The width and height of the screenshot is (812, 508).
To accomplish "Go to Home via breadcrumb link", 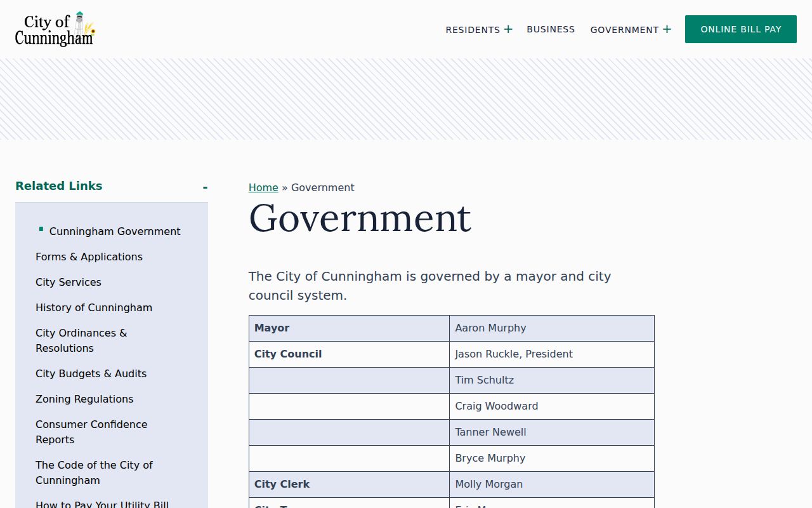I will [263, 187].
